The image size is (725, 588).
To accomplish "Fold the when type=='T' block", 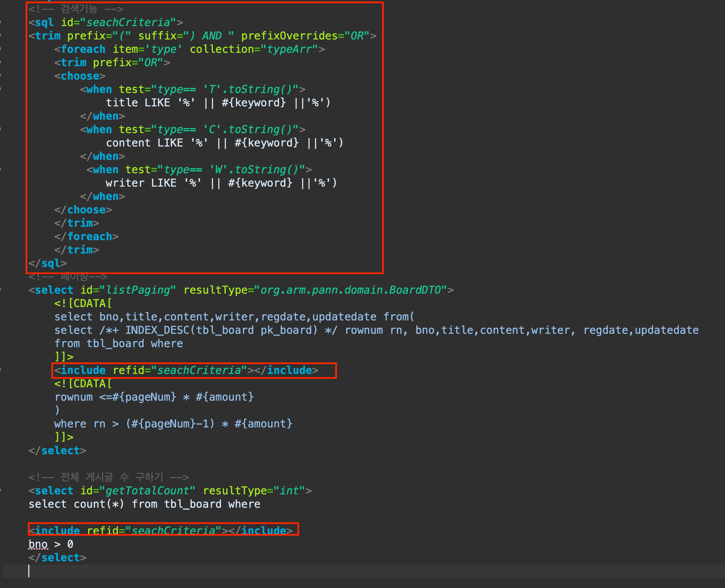I will pos(1,89).
